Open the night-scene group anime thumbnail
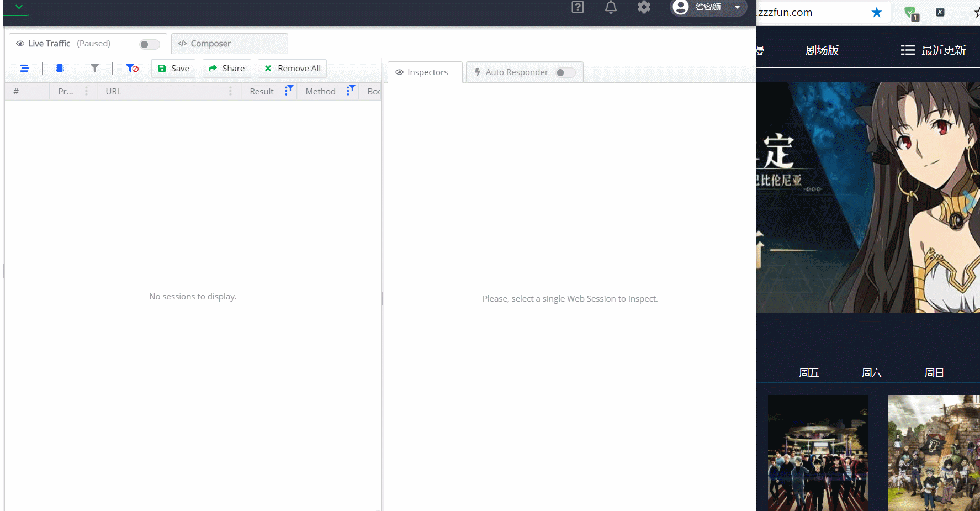The image size is (980, 511). [818, 453]
